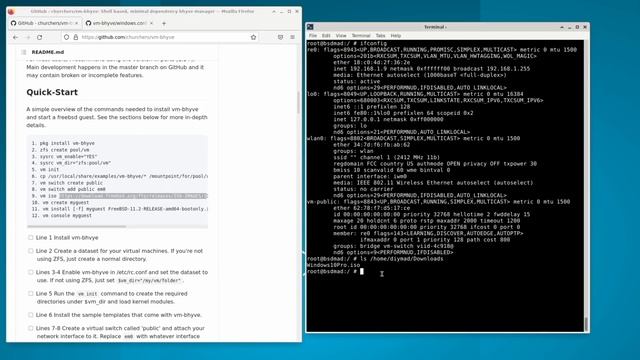Click the 'vm switch create public' line
This screenshot has width=640, height=360.
click(x=71, y=183)
